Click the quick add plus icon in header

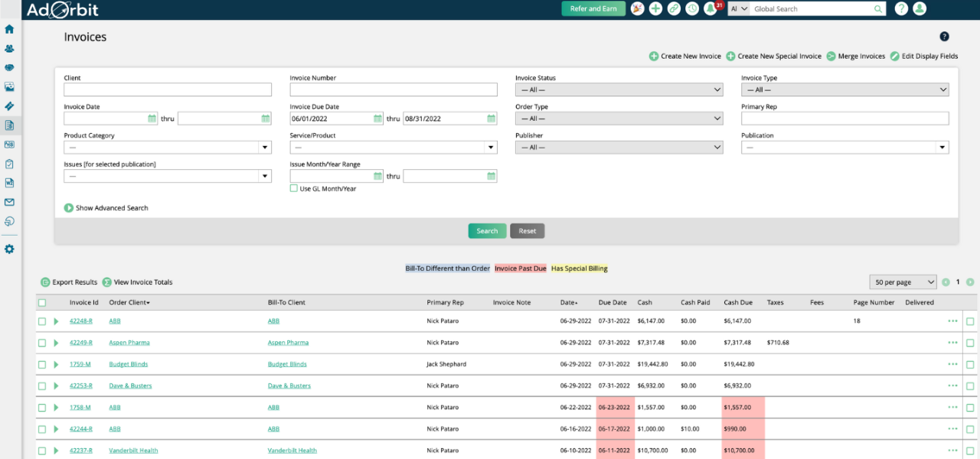click(655, 8)
